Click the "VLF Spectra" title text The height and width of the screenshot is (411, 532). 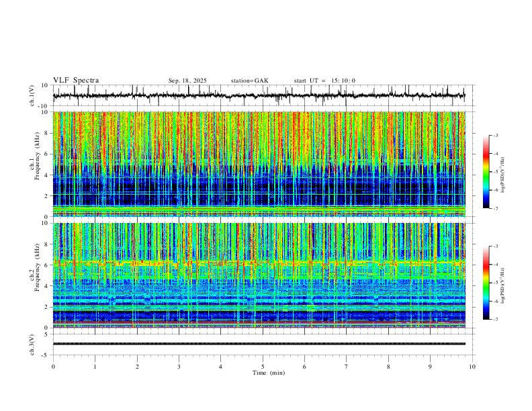point(76,81)
